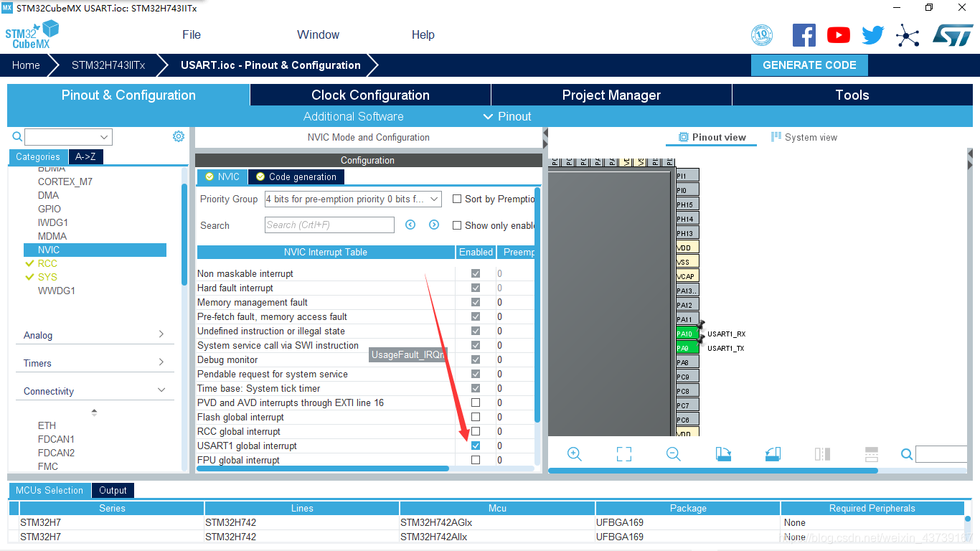Select the PA10 USART1_RX pin

687,334
